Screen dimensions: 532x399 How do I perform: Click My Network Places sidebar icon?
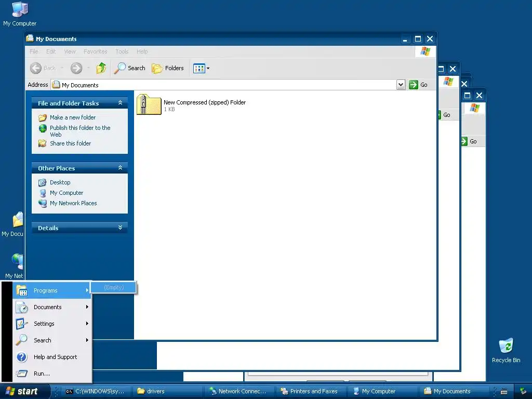(43, 204)
